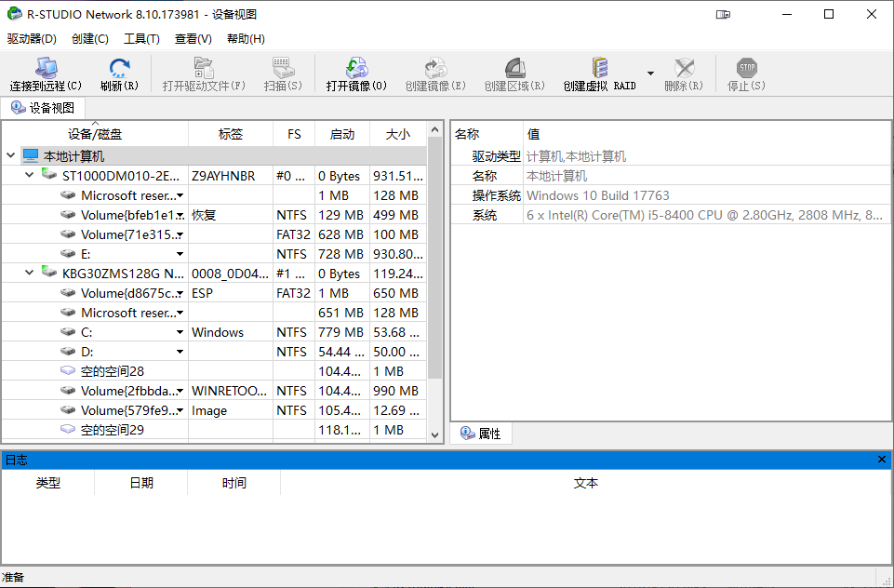
Task: Select the KBG30ZMS128G drive icon
Action: click(x=49, y=273)
